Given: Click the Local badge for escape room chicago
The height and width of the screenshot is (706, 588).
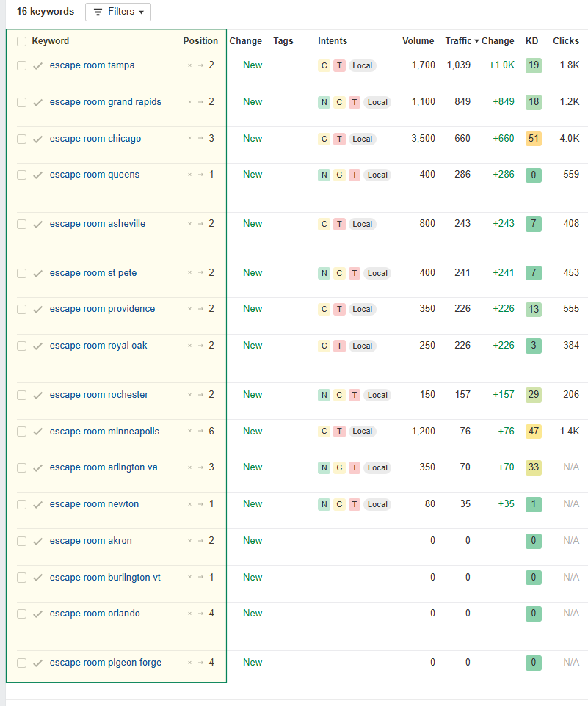Looking at the screenshot, I should 363,139.
